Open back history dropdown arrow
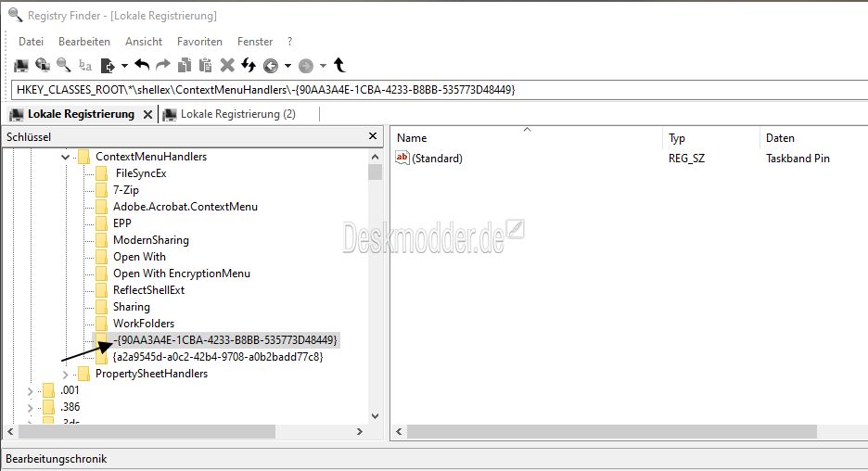This screenshot has height=471, width=868. (287, 66)
